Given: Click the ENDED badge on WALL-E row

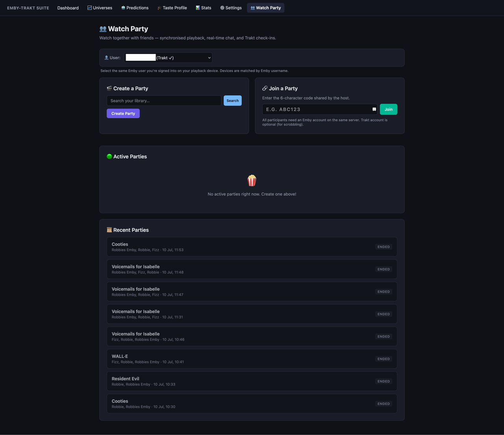Looking at the screenshot, I should point(384,359).
